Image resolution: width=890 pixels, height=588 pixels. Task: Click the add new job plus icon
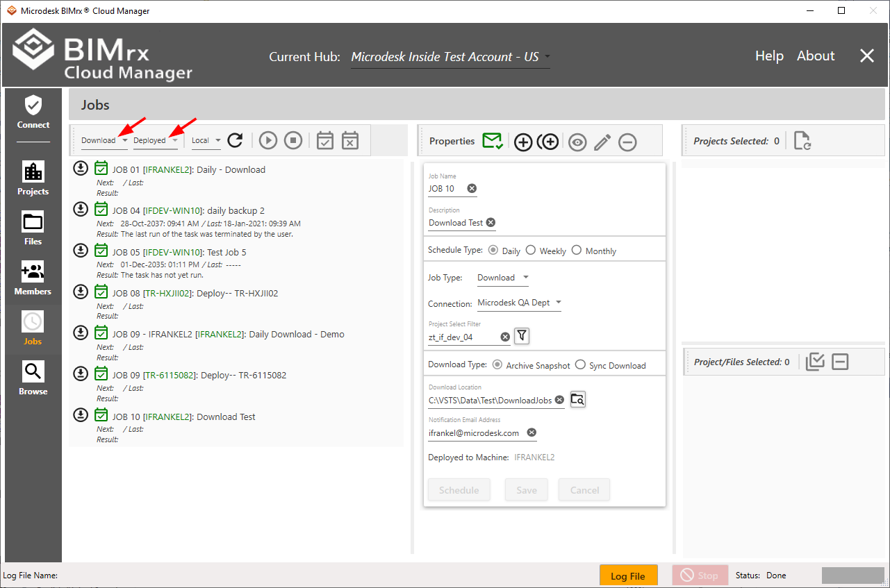[x=522, y=142]
